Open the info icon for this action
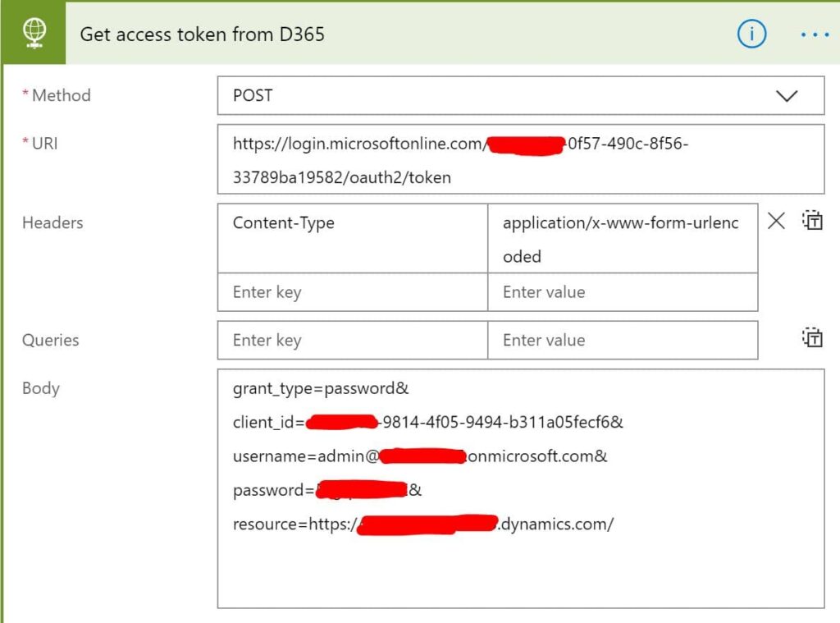This screenshot has width=840, height=623. (x=751, y=34)
